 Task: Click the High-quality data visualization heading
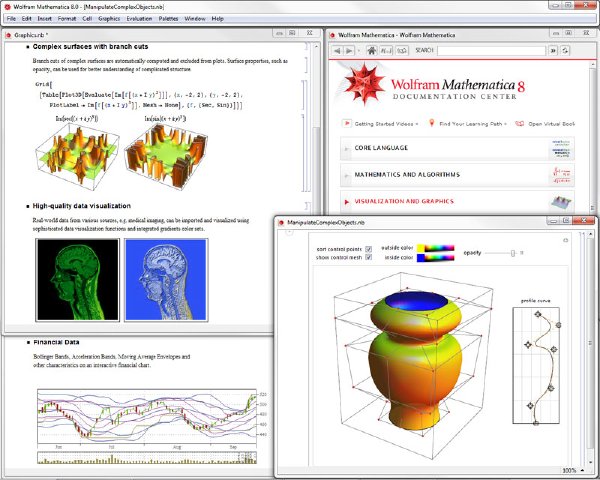coord(82,206)
